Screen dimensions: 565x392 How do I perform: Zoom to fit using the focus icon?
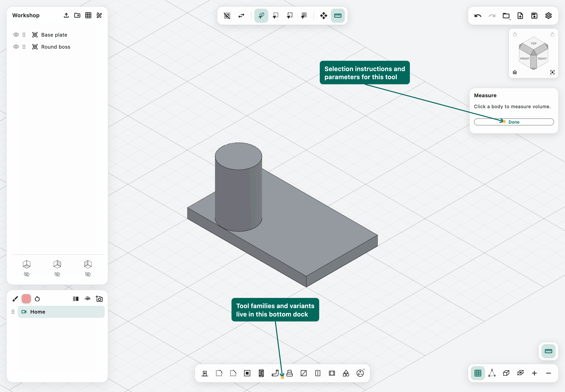click(552, 72)
